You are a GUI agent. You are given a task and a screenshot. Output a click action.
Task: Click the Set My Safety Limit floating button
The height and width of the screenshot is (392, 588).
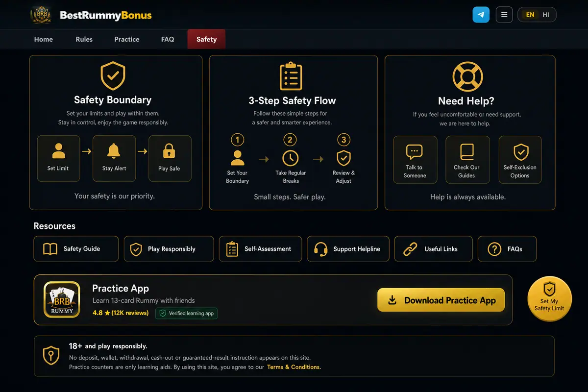point(549,298)
